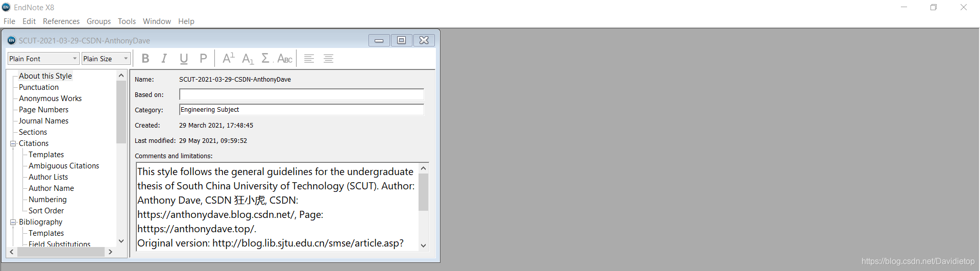
Task: Toggle Underline formatting button
Action: pyautogui.click(x=184, y=59)
